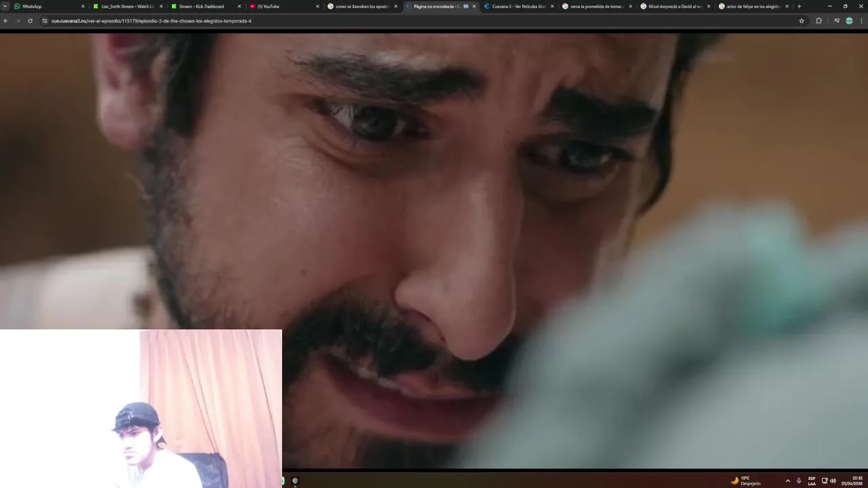Switch to 'actor de felipe en los elegidos' tab
Viewport: 868px width, 488px height.
pyautogui.click(x=752, y=6)
